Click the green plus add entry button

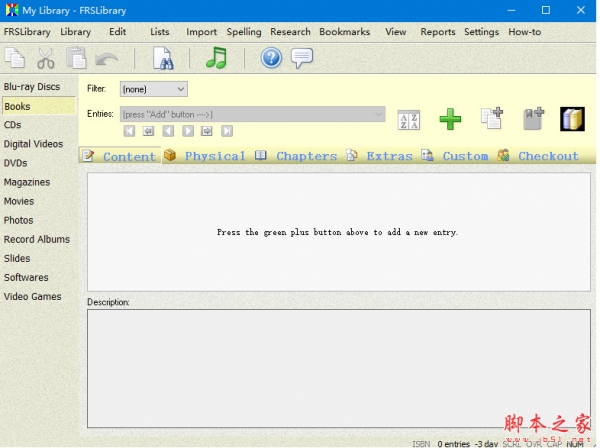click(451, 119)
